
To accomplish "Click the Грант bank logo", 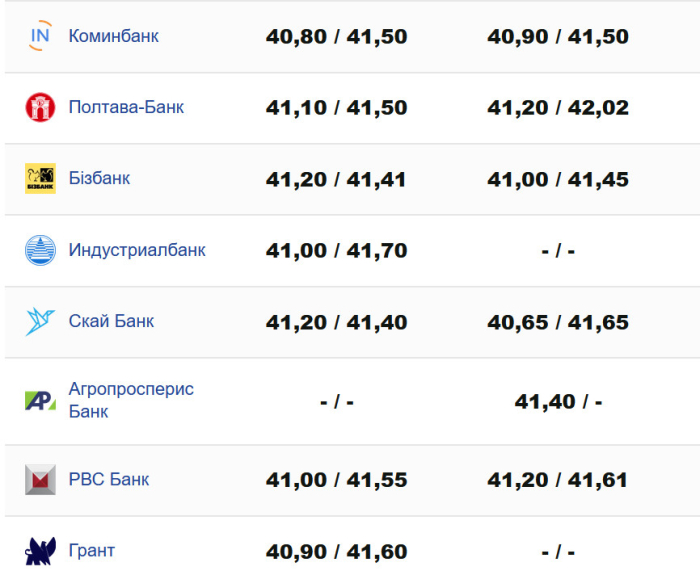I will (x=40, y=551).
